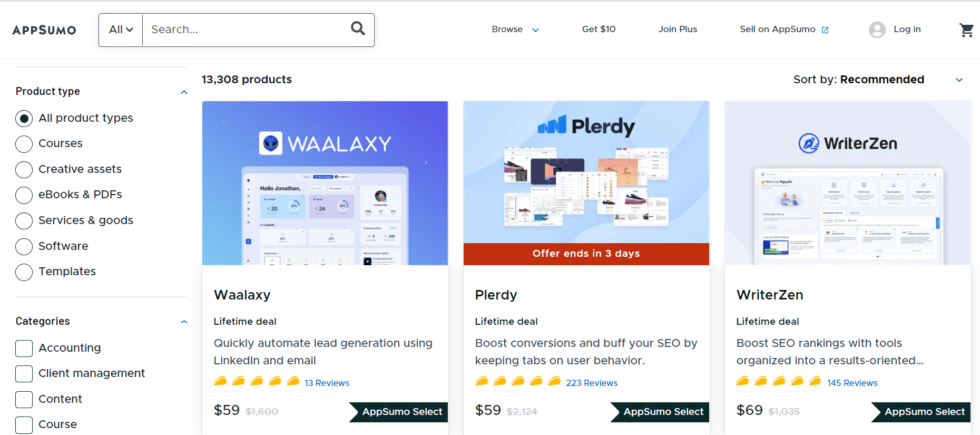Click the WriterZen product thumbnail

tap(847, 183)
